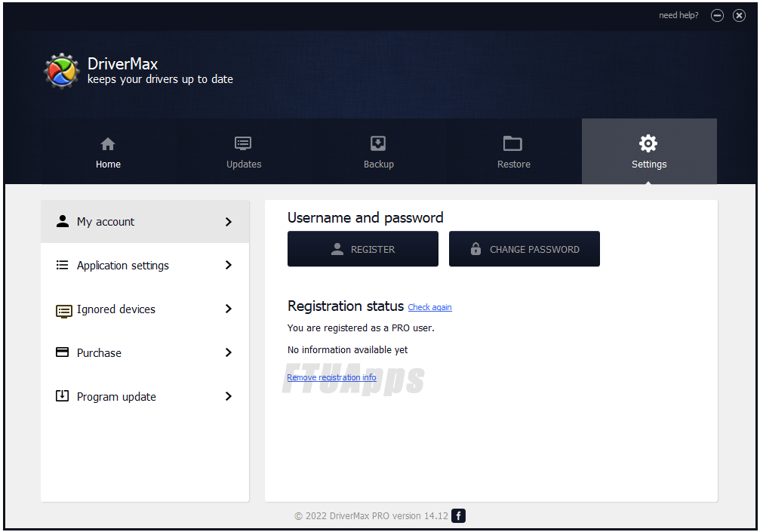
Task: Click the DriverMax title text
Action: coord(122,63)
